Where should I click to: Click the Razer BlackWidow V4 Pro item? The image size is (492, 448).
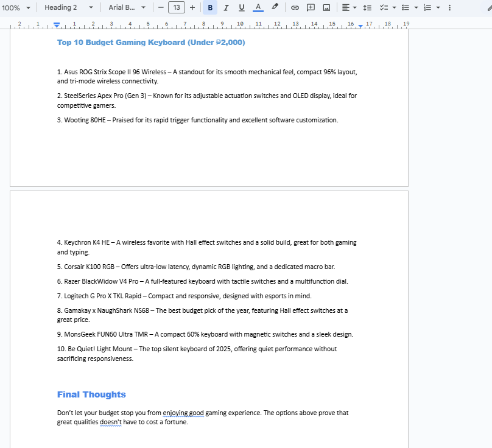tap(203, 281)
